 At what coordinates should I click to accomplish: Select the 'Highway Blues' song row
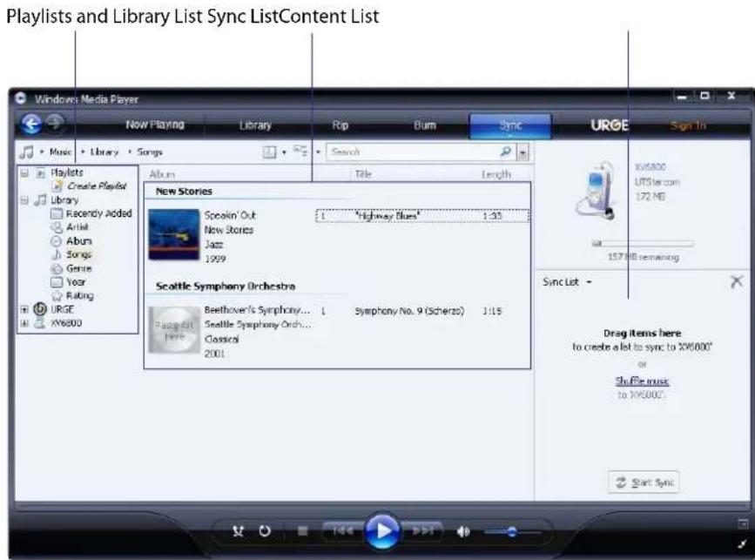coord(422,216)
